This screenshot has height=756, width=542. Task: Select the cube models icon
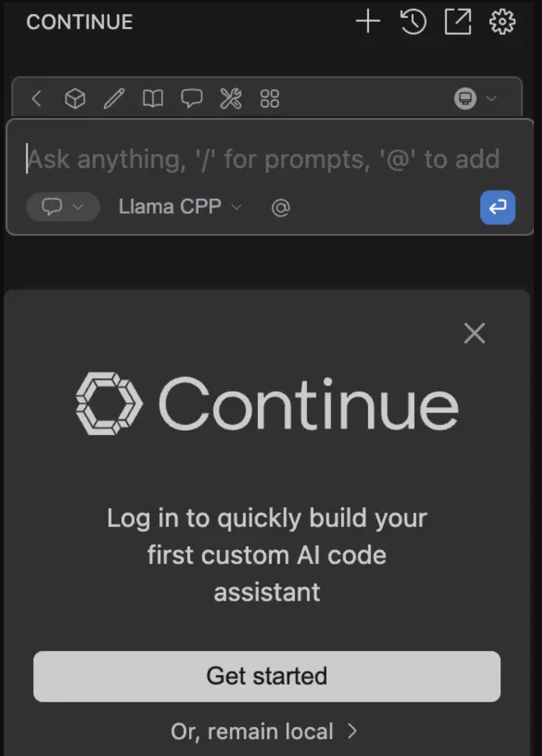pos(75,99)
